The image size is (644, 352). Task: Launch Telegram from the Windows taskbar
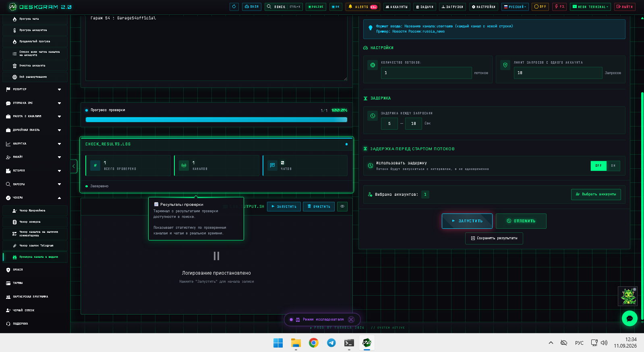pyautogui.click(x=331, y=343)
